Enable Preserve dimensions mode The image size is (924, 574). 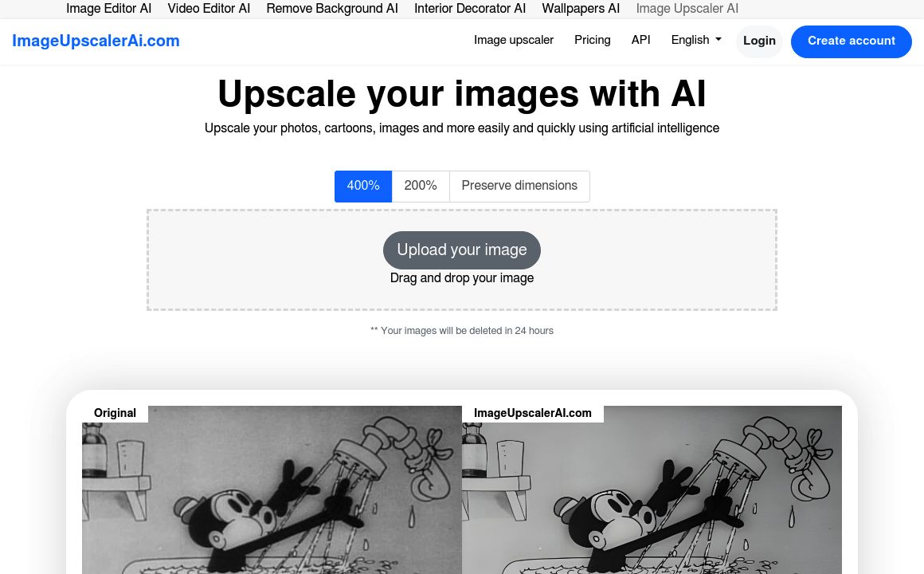coord(519,186)
